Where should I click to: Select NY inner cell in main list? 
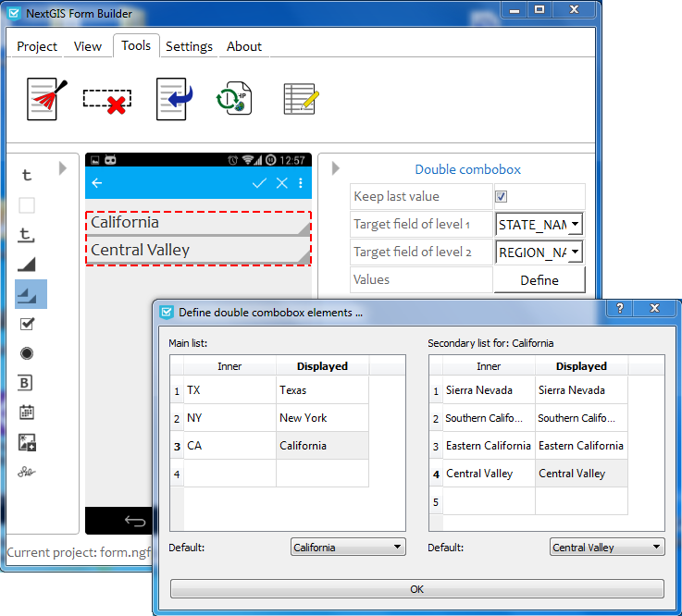(x=229, y=418)
